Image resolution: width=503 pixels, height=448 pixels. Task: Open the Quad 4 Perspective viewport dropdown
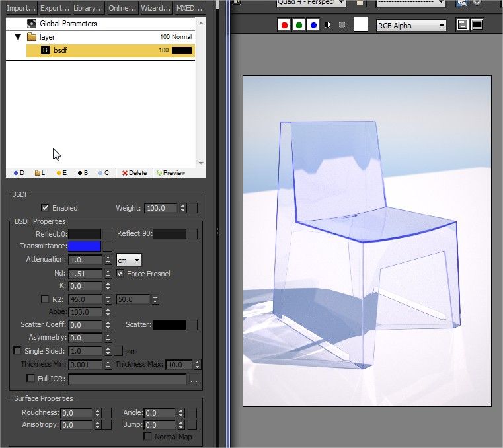pyautogui.click(x=311, y=3)
